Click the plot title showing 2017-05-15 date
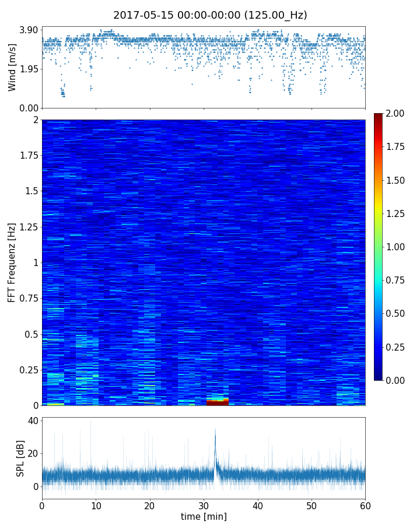420x525 pixels. coord(210,15)
